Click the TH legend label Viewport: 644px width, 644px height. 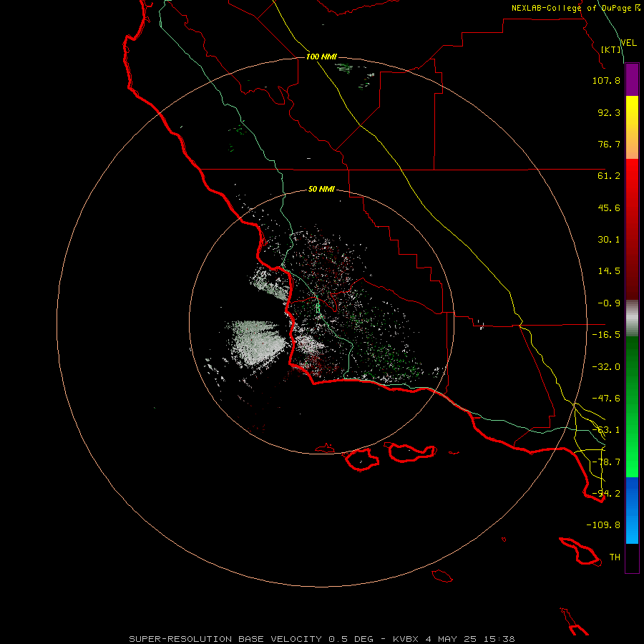[615, 557]
